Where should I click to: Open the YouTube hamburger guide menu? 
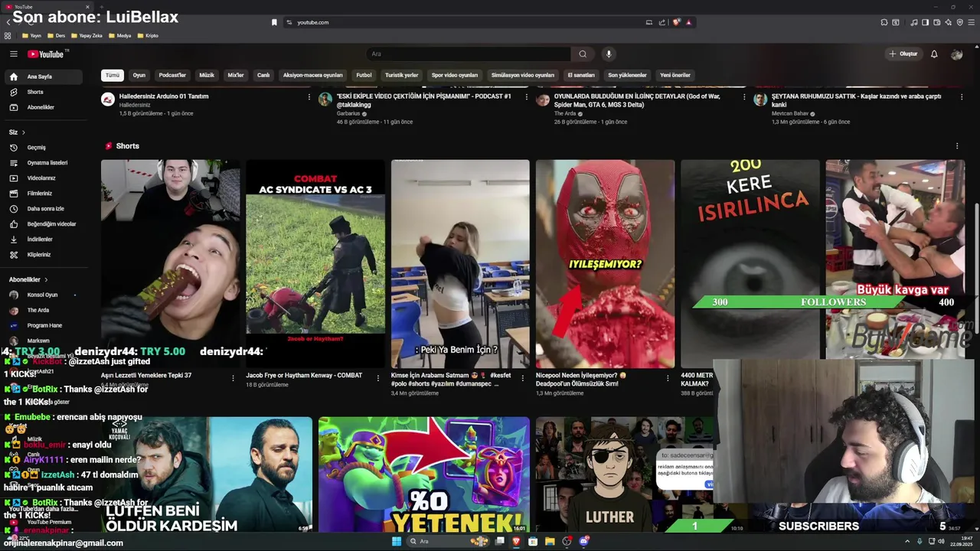[x=13, y=54]
